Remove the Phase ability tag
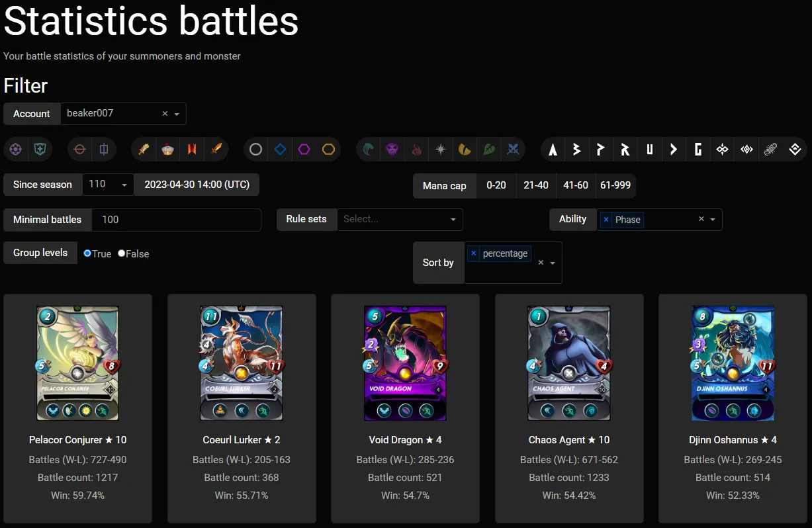The height and width of the screenshot is (528, 812). 606,220
